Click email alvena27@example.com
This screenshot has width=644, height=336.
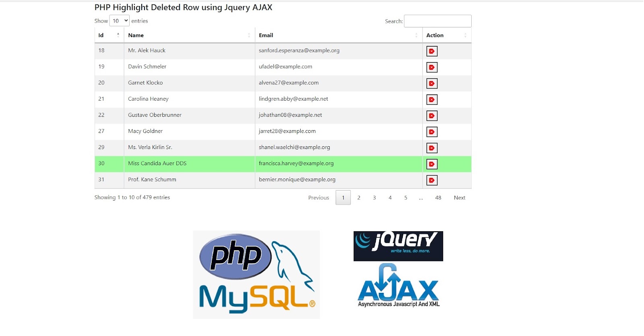pos(289,83)
